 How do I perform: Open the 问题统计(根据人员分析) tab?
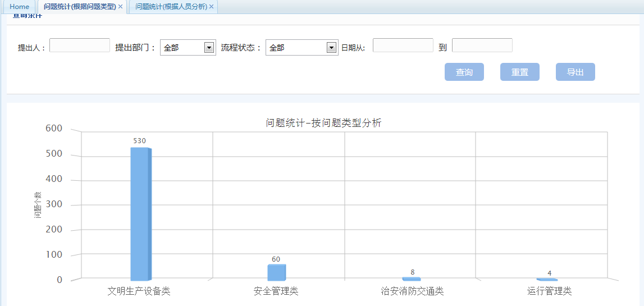(169, 7)
